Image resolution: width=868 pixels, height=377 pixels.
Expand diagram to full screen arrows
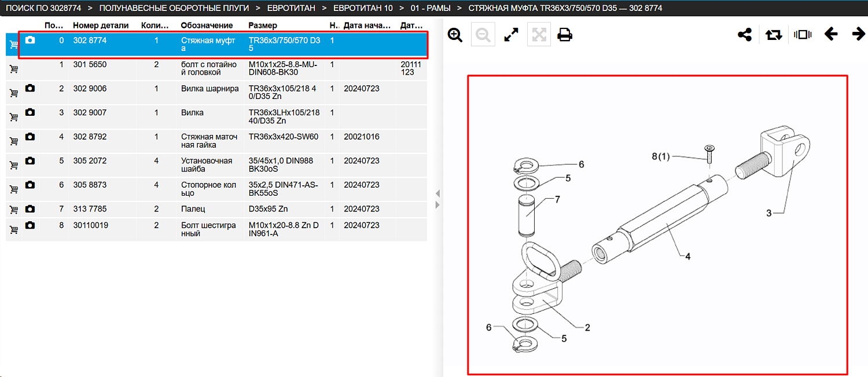tap(511, 35)
